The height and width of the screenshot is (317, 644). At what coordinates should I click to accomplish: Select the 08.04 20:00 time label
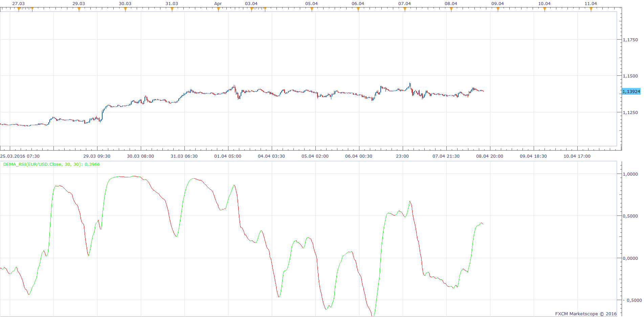click(490, 156)
